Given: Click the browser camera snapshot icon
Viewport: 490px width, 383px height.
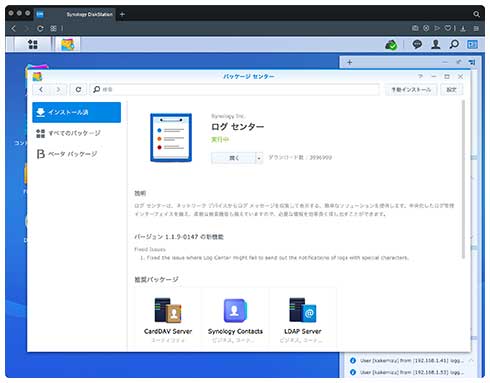Looking at the screenshot, I should click(x=415, y=28).
